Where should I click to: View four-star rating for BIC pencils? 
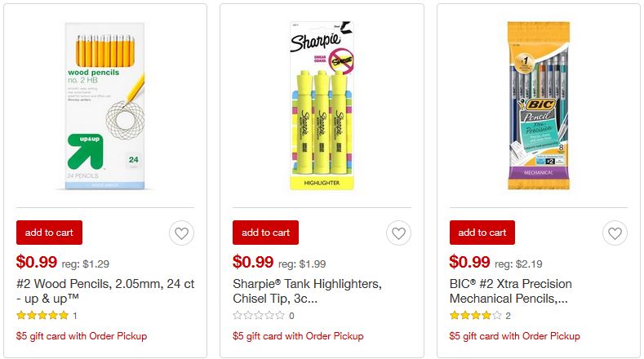(475, 316)
